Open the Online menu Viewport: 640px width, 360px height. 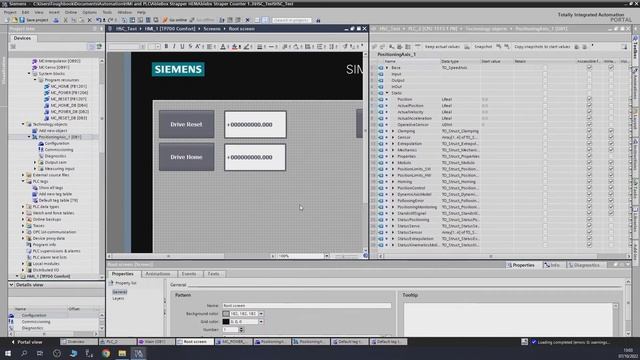71,12
